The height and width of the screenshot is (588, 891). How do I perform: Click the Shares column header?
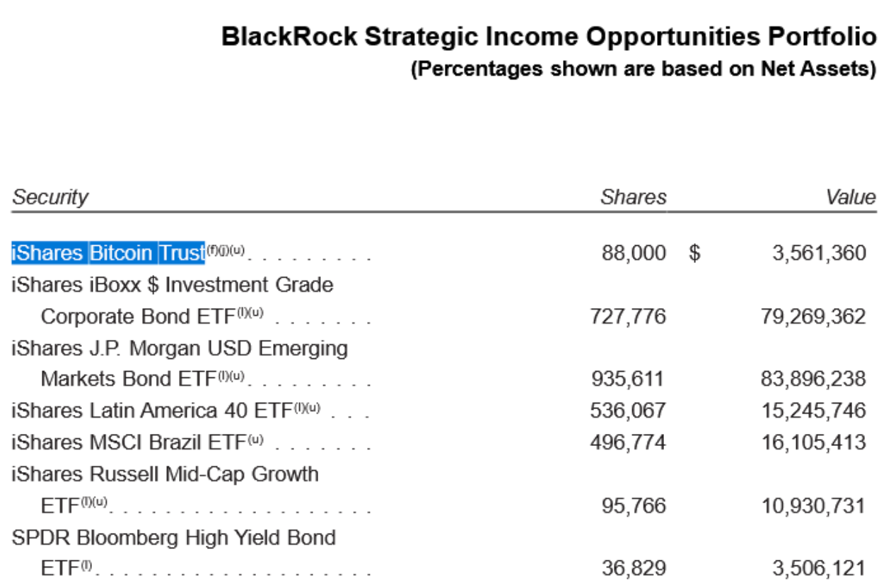click(633, 197)
